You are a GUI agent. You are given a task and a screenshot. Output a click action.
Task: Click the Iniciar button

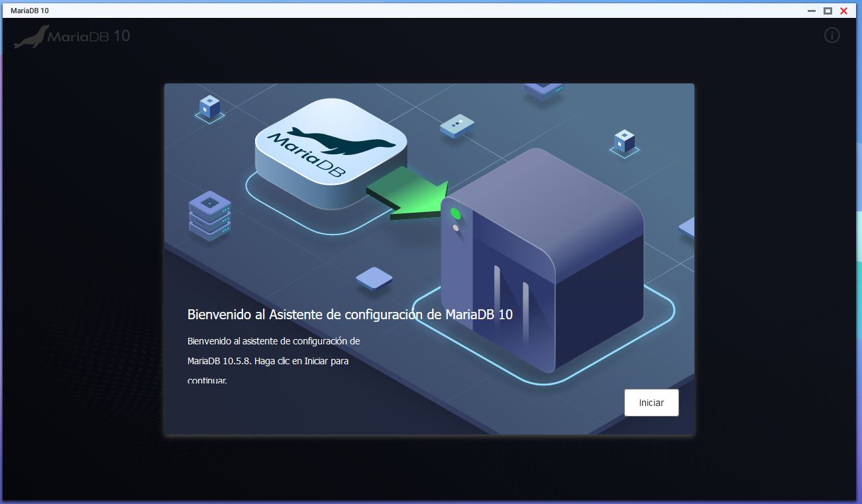(651, 403)
